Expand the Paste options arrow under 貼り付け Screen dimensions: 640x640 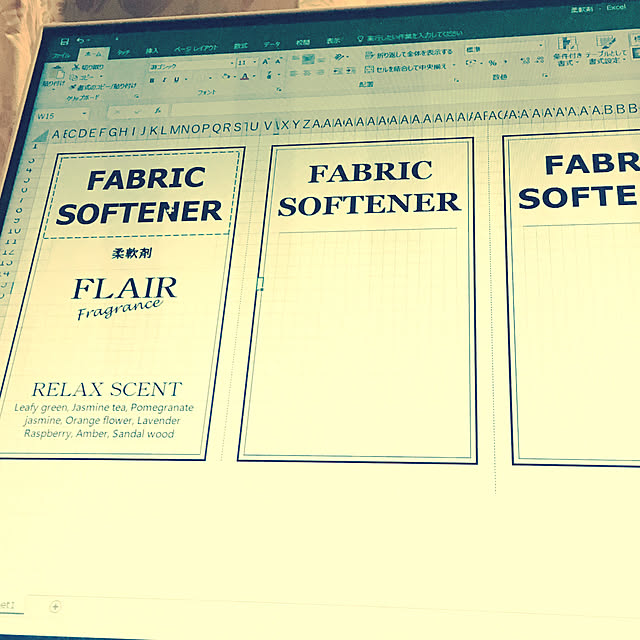click(x=53, y=89)
